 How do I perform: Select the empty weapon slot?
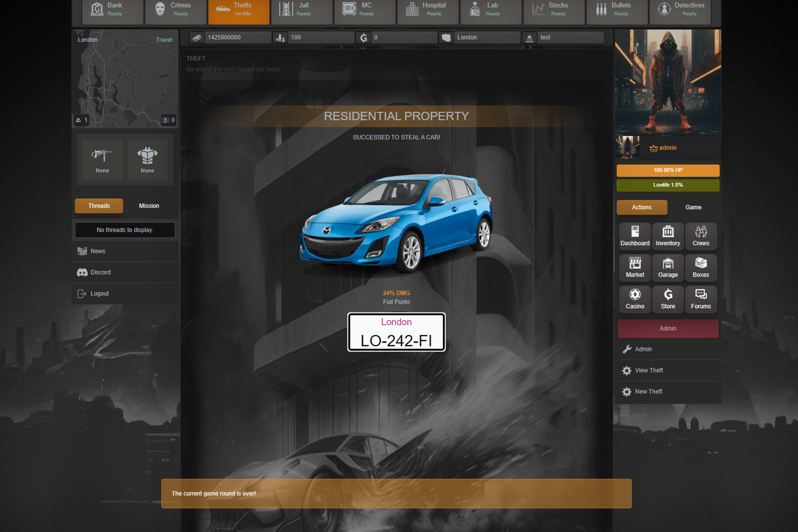click(102, 160)
